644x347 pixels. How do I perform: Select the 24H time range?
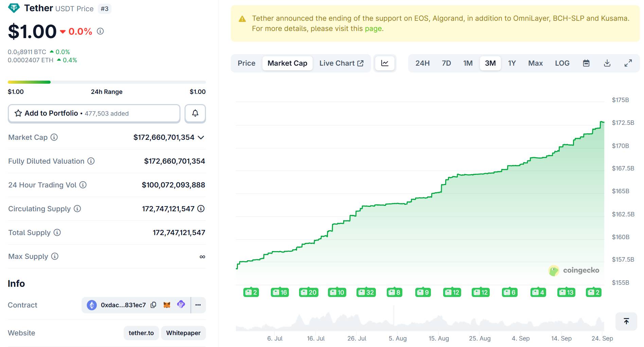click(422, 63)
